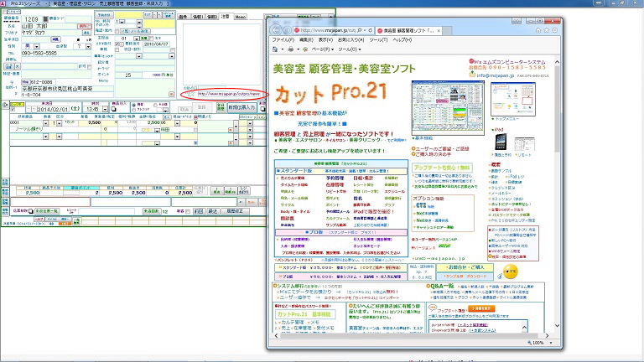
Task: Open the お気に入り(A) menu in IE
Action: coord(351,40)
